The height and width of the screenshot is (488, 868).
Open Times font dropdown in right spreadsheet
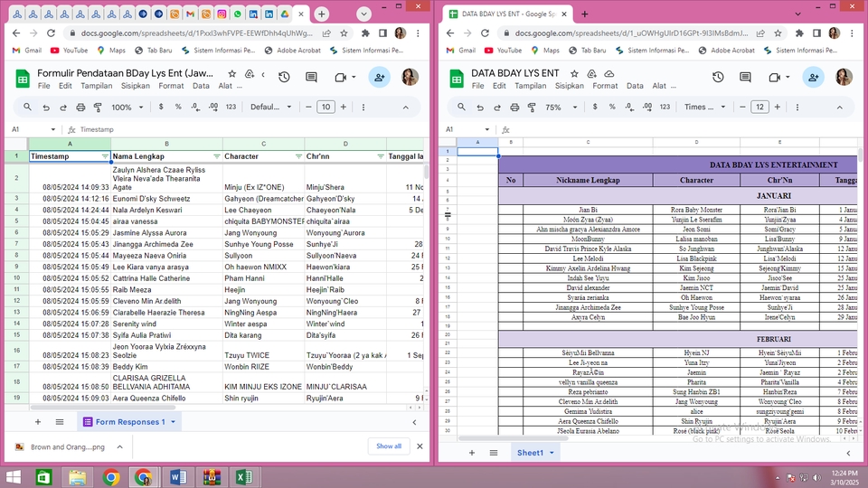[704, 107]
